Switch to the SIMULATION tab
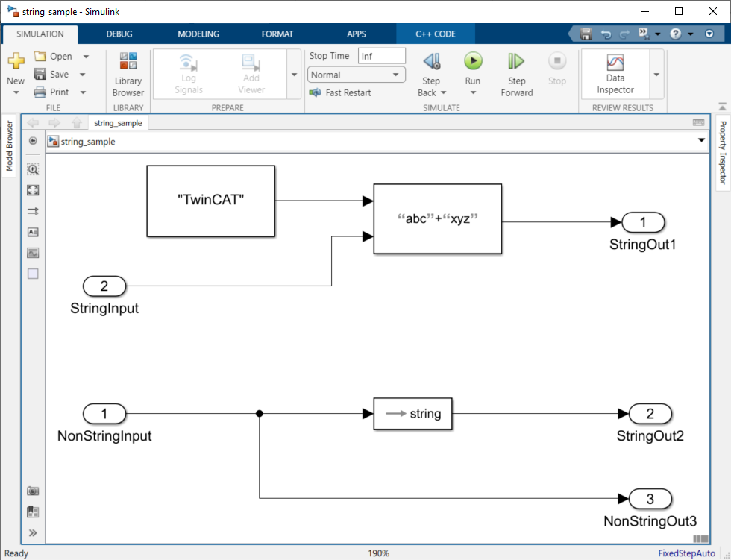The image size is (731, 560). [40, 34]
